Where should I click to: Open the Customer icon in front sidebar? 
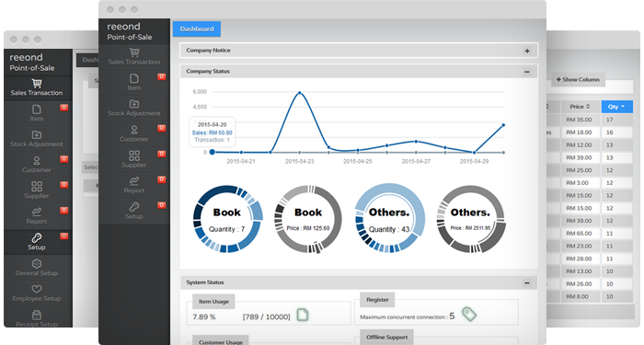point(134,130)
